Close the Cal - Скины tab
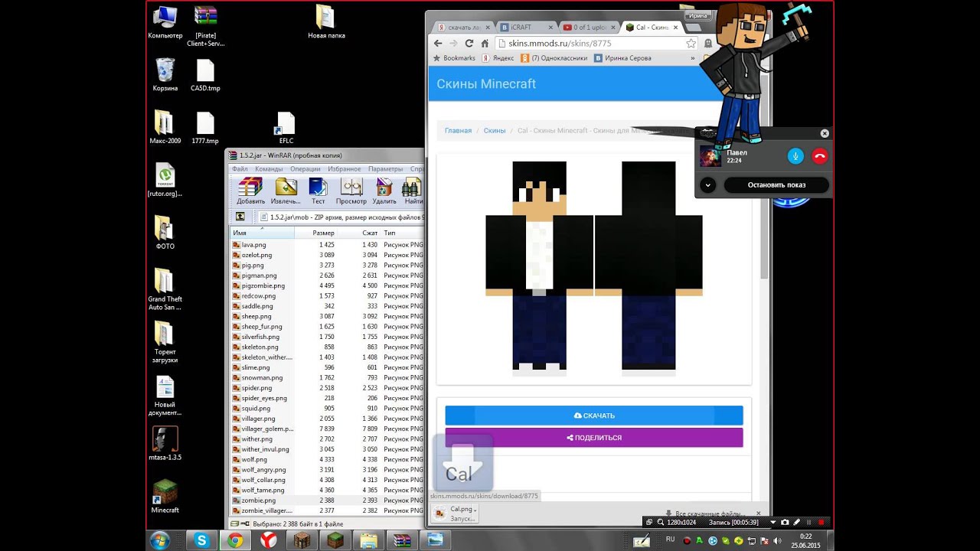The image size is (980, 551). 675,28
